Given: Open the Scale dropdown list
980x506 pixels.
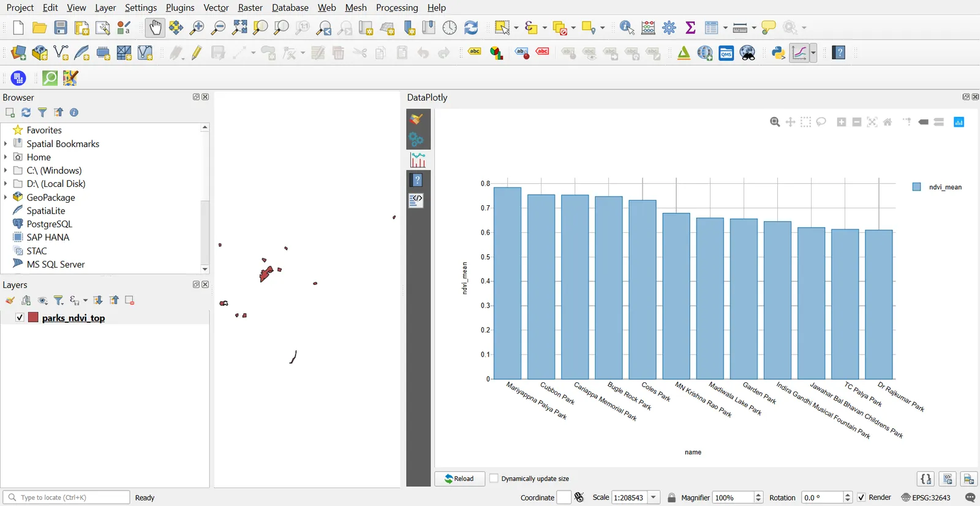Looking at the screenshot, I should point(654,497).
